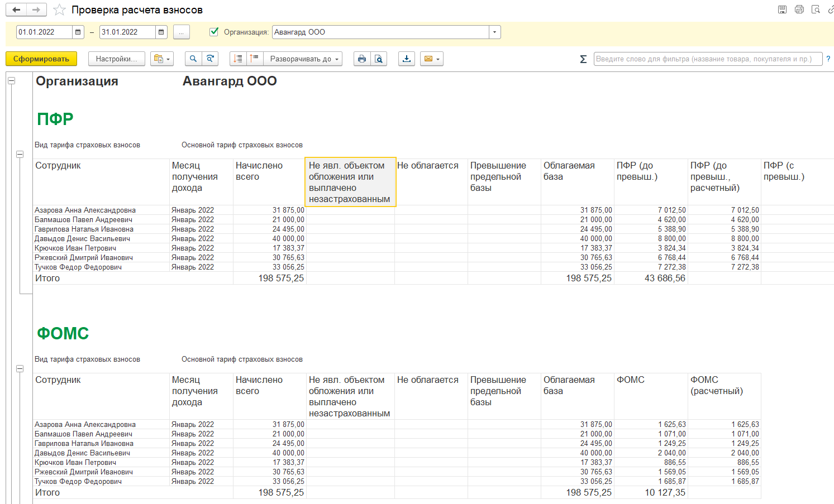This screenshot has width=834, height=504.
Task: Click the print icon in report toolbar
Action: (x=362, y=59)
